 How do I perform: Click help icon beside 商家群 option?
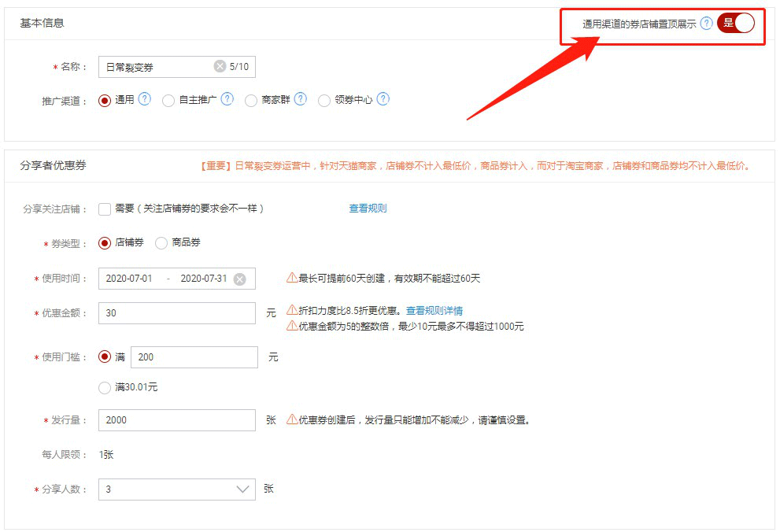[300, 99]
